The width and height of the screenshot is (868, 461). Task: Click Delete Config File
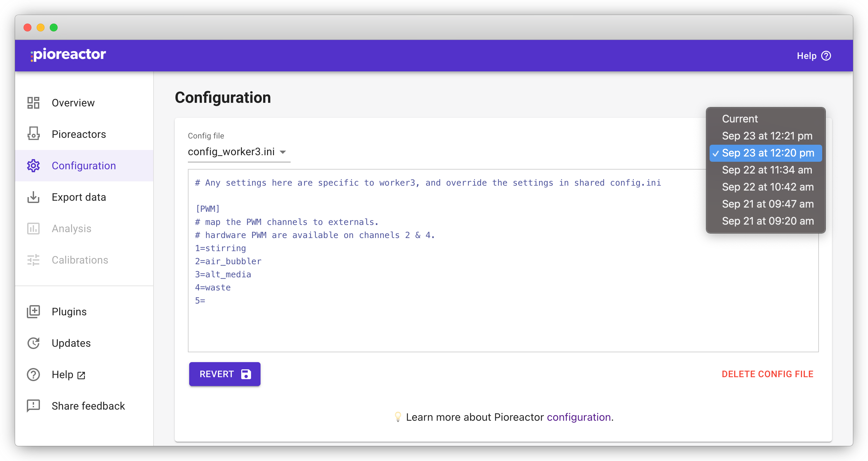pos(767,374)
